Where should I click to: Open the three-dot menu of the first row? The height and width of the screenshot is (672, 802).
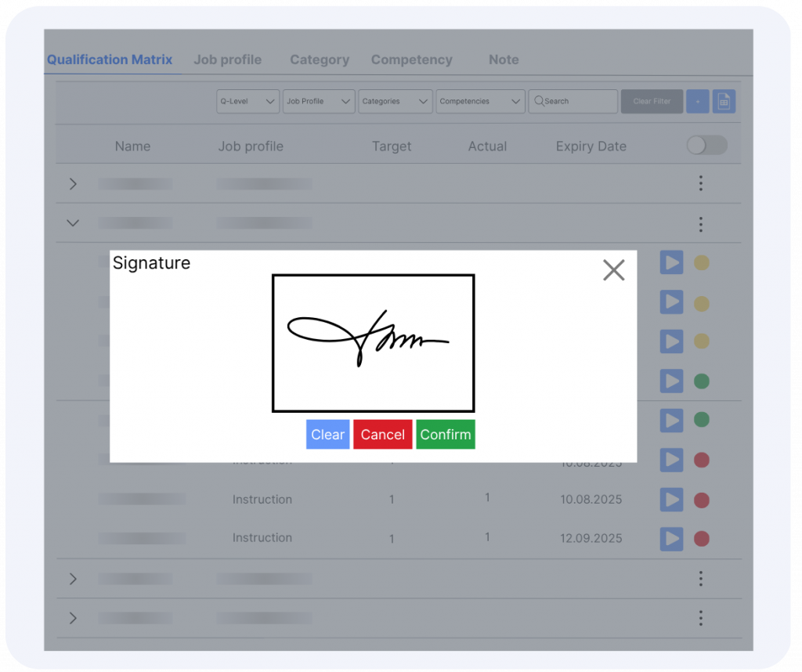(x=700, y=183)
